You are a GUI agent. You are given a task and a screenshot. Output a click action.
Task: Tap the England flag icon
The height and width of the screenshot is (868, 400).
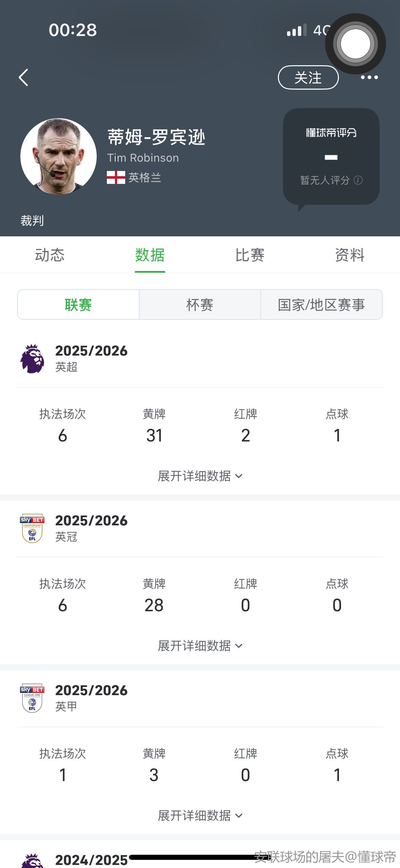(116, 177)
